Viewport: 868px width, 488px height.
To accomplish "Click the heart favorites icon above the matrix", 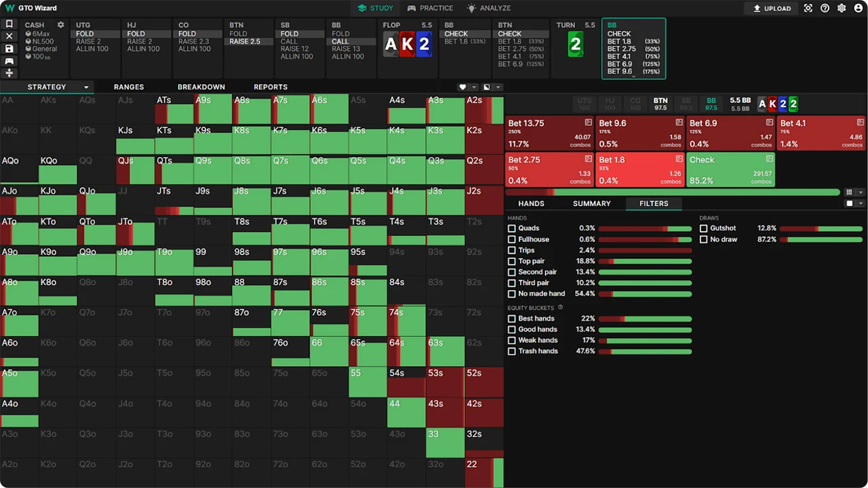I will pos(463,87).
